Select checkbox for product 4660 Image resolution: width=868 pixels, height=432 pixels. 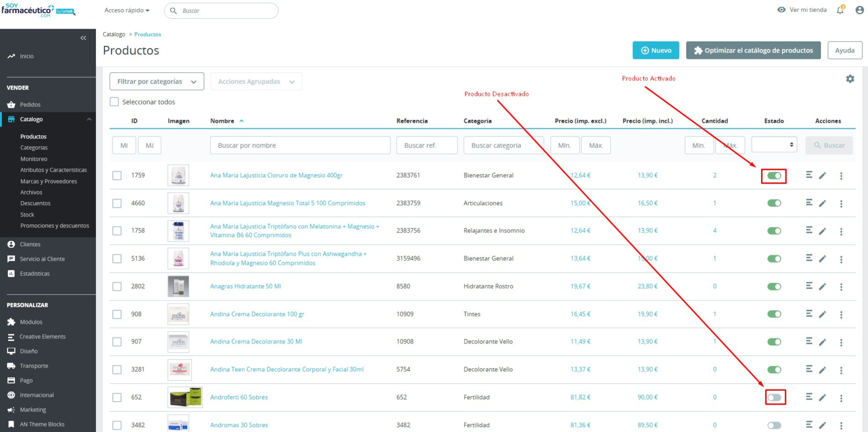coord(117,203)
